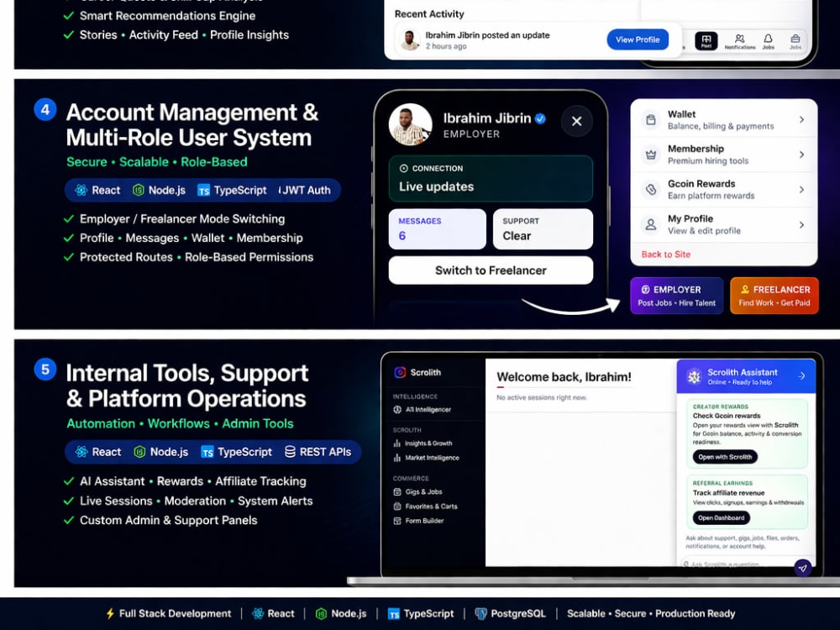Open the Support card showing Clear
The height and width of the screenshot is (630, 840).
543,228
